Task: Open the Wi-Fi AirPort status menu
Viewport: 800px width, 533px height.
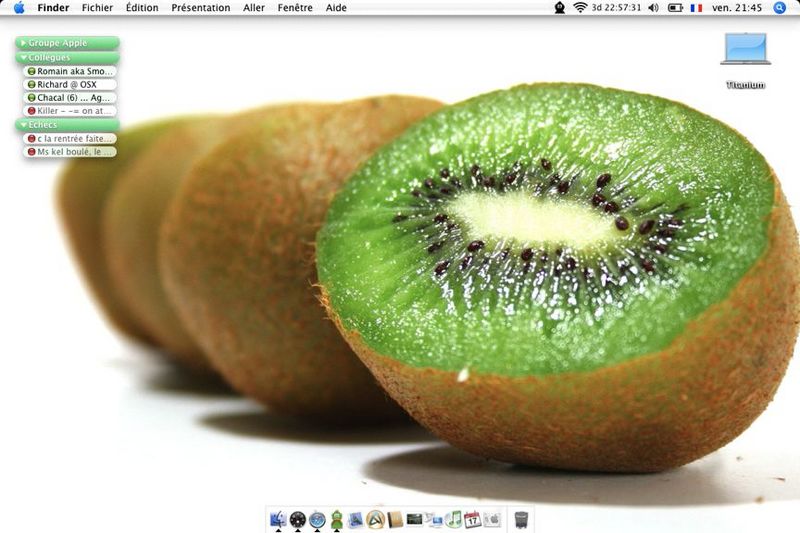Action: tap(580, 8)
